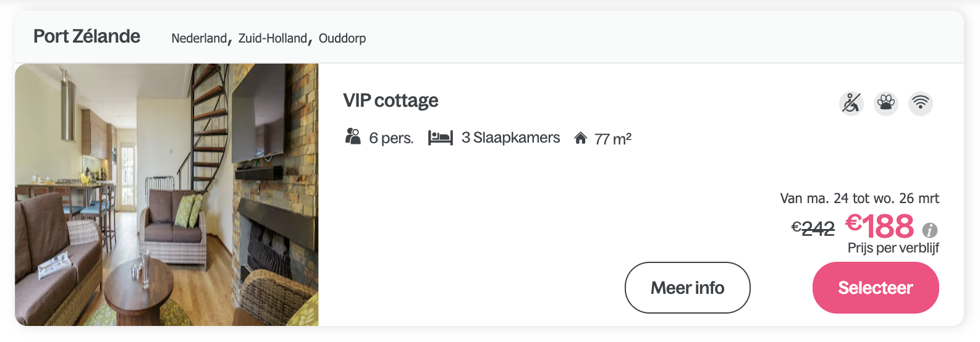Click the persons icon beside 6 pers.
The height and width of the screenshot is (342, 980).
click(353, 136)
